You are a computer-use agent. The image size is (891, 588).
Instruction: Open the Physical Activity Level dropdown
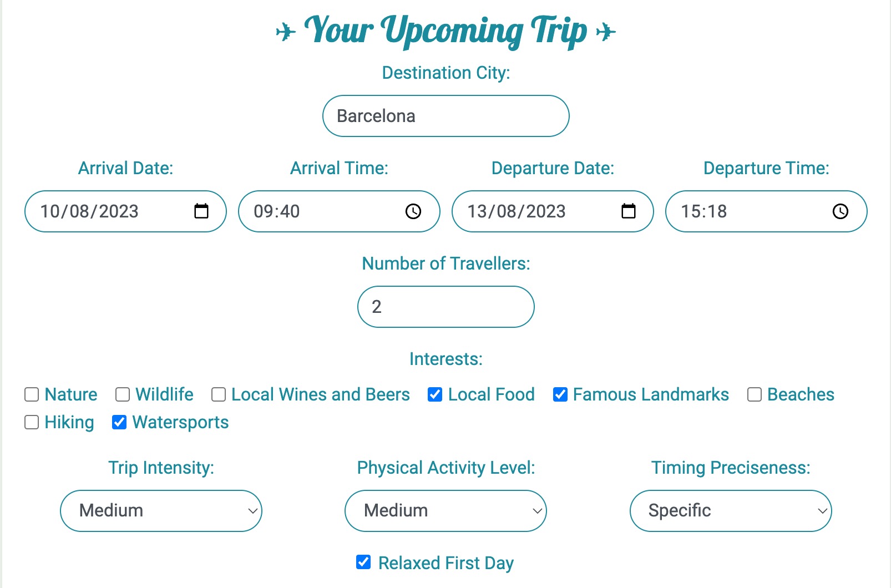click(445, 511)
